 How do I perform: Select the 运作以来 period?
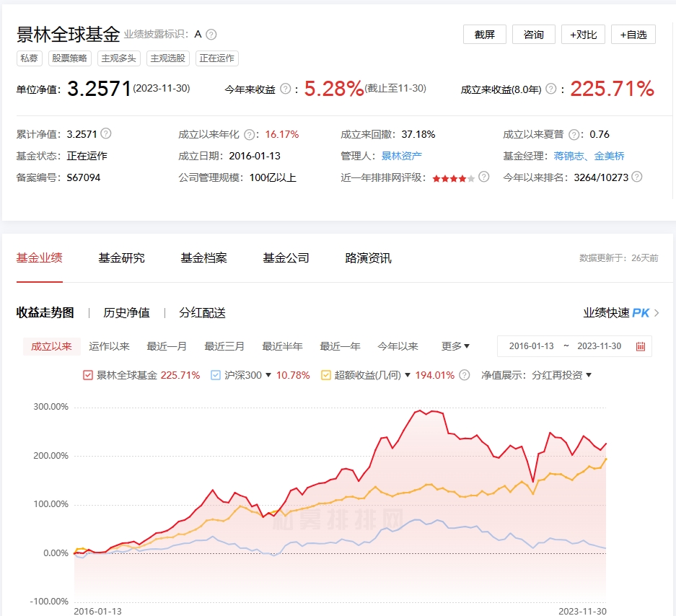109,346
